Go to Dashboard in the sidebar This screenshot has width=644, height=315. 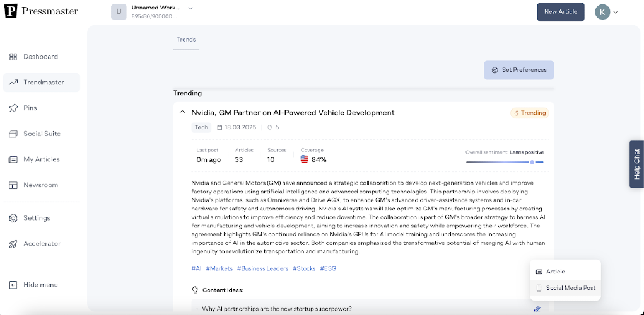[42, 57]
